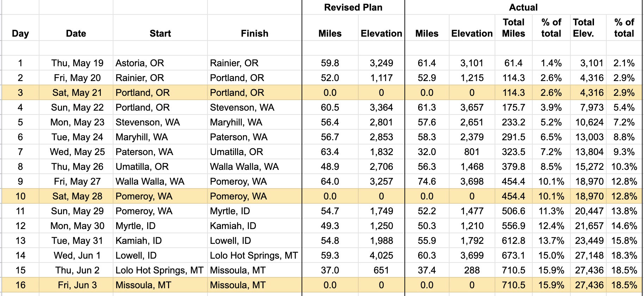644x296 pixels.
Task: Select the Finish column header
Action: click(254, 33)
